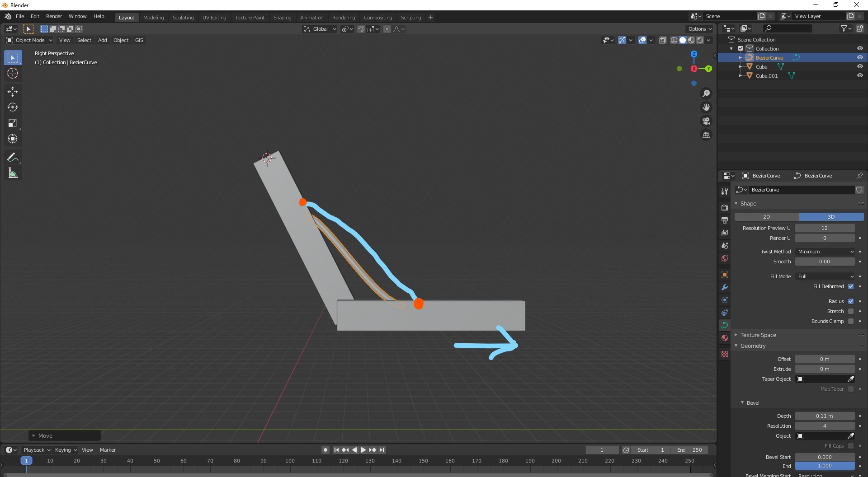The width and height of the screenshot is (868, 477).
Task: Select the Annotate tool
Action: [x=12, y=157]
